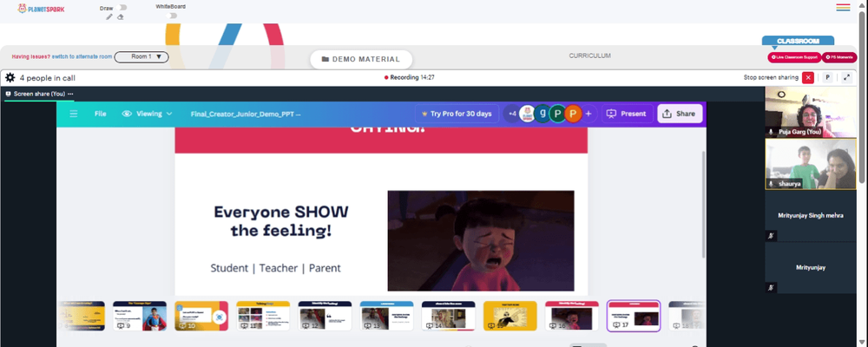Click the red stop screen sharing X

(808, 77)
